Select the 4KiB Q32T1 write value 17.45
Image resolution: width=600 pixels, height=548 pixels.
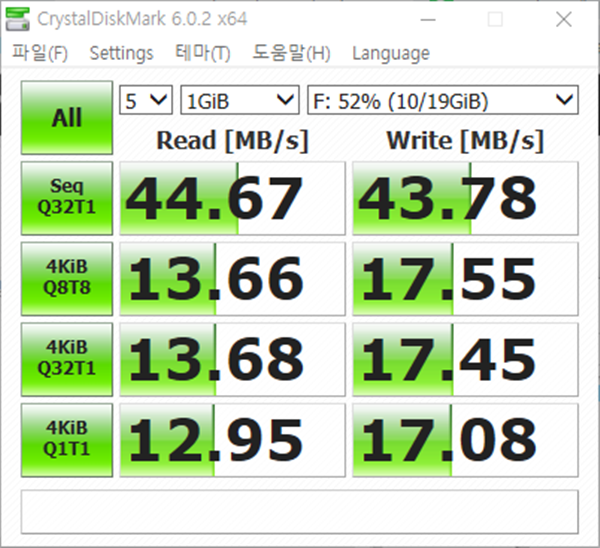(x=465, y=359)
